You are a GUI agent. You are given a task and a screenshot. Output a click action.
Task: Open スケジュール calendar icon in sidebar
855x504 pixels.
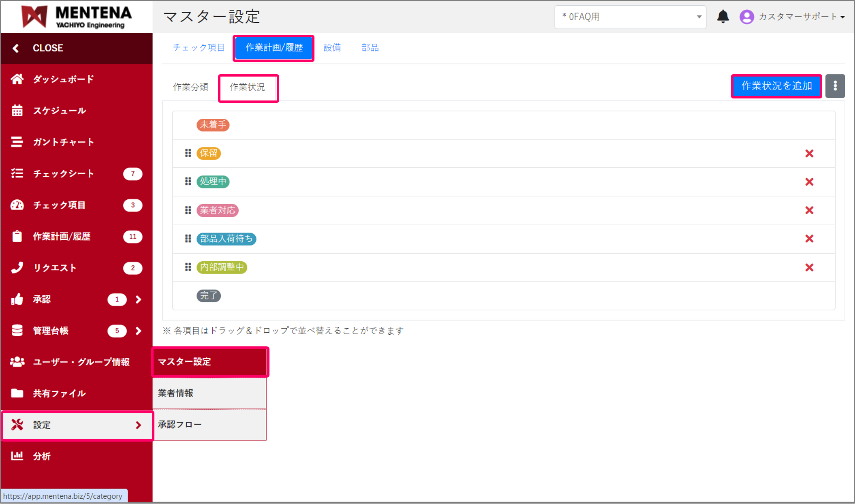pos(17,111)
